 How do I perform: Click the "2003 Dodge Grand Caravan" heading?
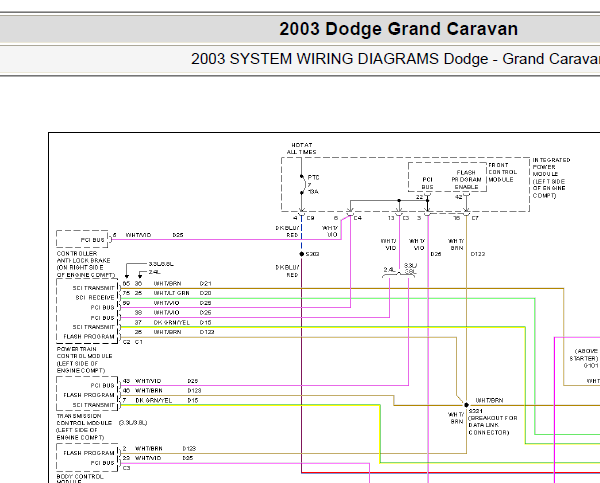point(398,29)
